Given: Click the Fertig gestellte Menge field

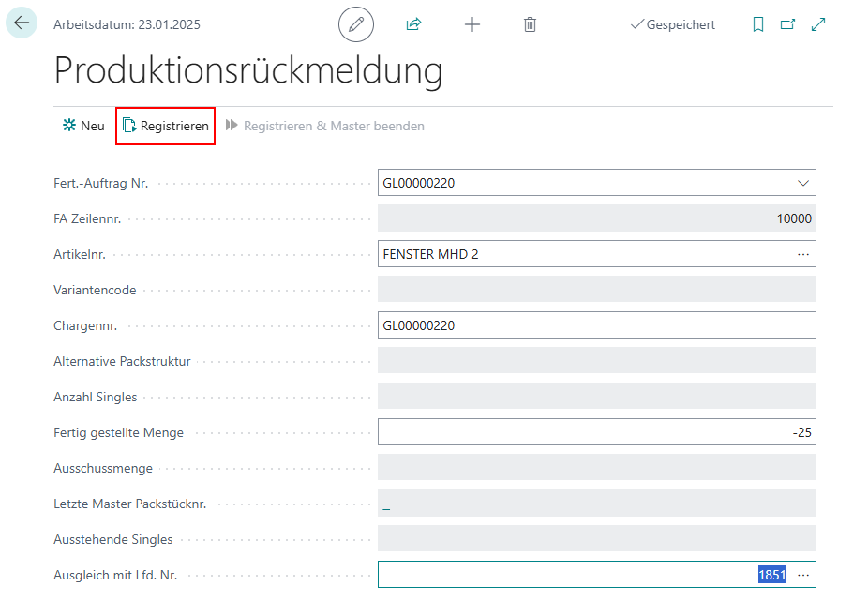Looking at the screenshot, I should pos(596,432).
